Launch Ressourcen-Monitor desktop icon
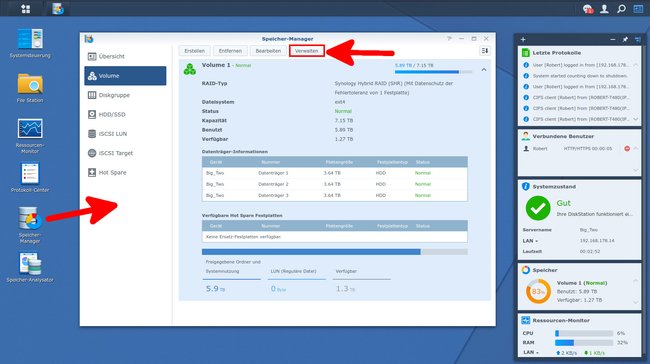Image resolution: width=650 pixels, height=364 pixels. click(x=30, y=136)
